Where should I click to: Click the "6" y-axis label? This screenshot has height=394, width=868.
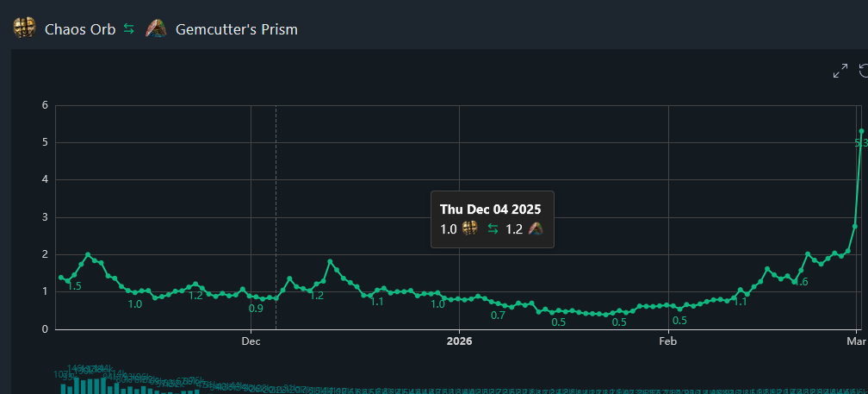pyautogui.click(x=45, y=105)
